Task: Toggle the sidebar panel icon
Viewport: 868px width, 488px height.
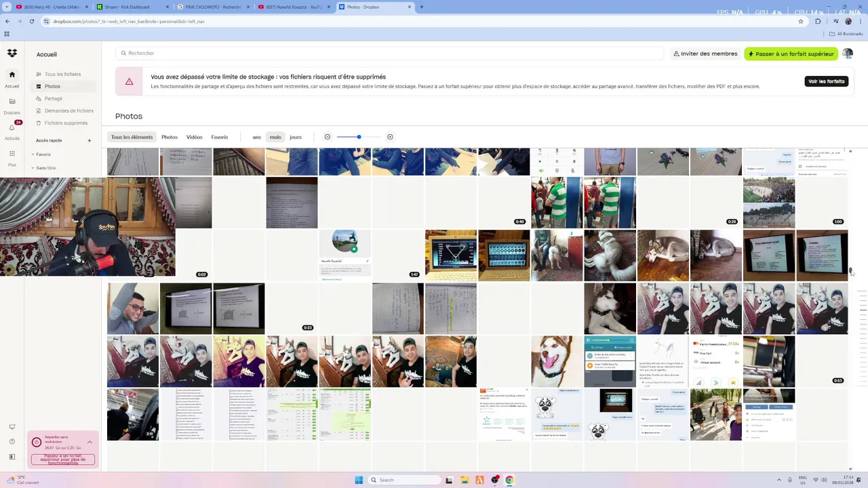Action: (x=12, y=456)
